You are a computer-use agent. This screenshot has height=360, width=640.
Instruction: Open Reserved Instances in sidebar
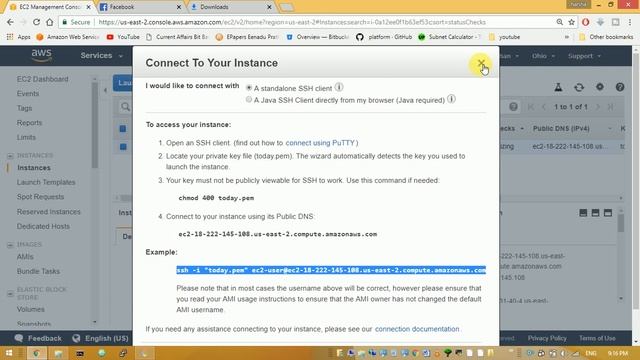[x=49, y=212]
